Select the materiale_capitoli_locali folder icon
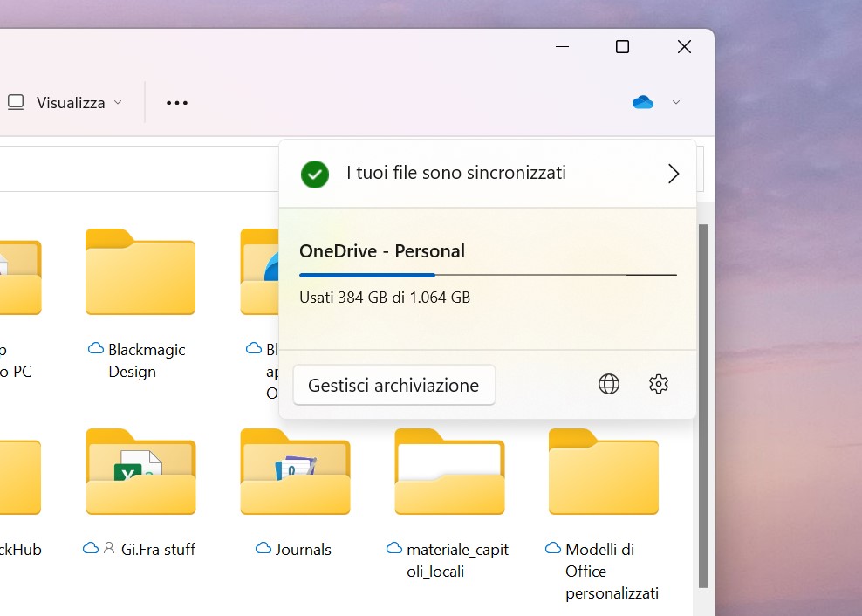The height and width of the screenshot is (616, 862). point(449,471)
